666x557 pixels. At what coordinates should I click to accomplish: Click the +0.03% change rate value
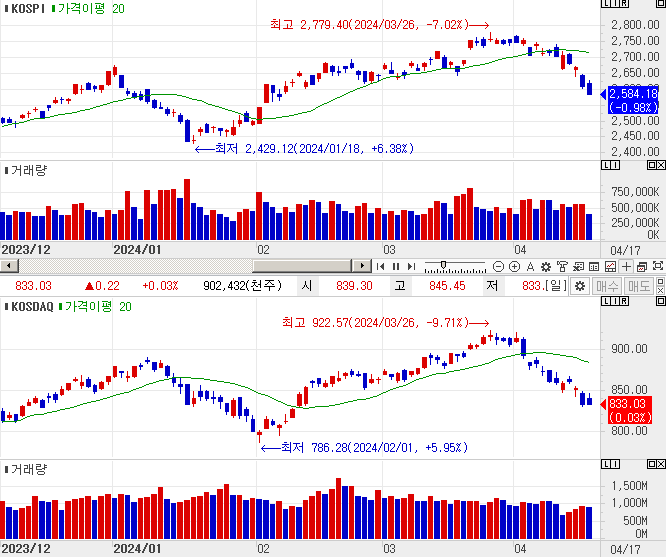point(161,286)
